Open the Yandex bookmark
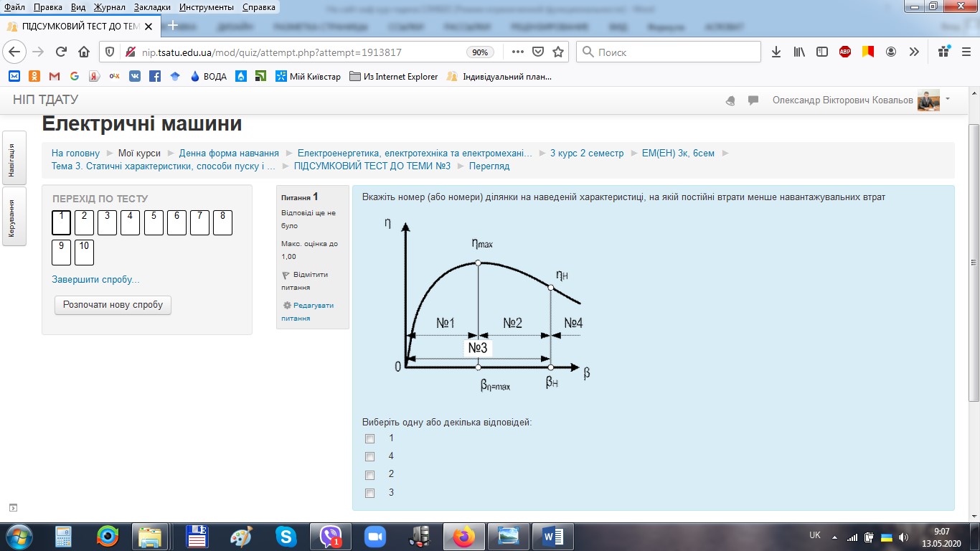Screen dimensions: 980x551 (x=94, y=76)
